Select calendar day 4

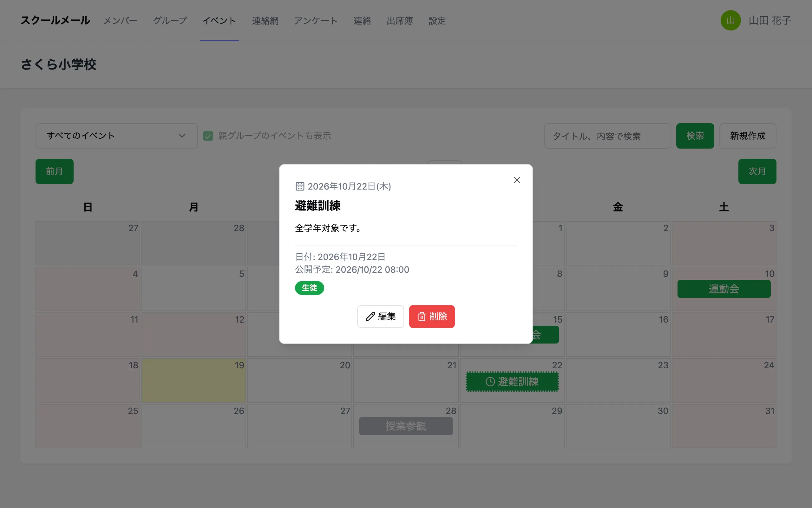88,289
